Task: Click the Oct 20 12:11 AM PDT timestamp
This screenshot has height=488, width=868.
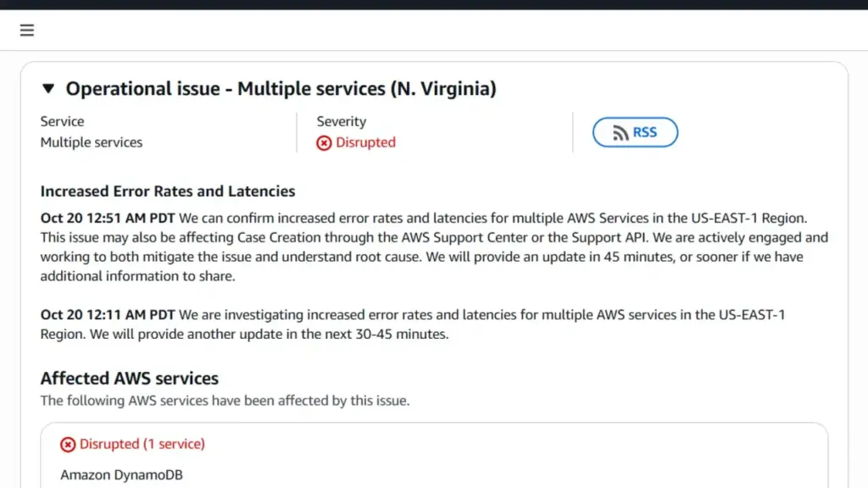Action: [x=108, y=315]
